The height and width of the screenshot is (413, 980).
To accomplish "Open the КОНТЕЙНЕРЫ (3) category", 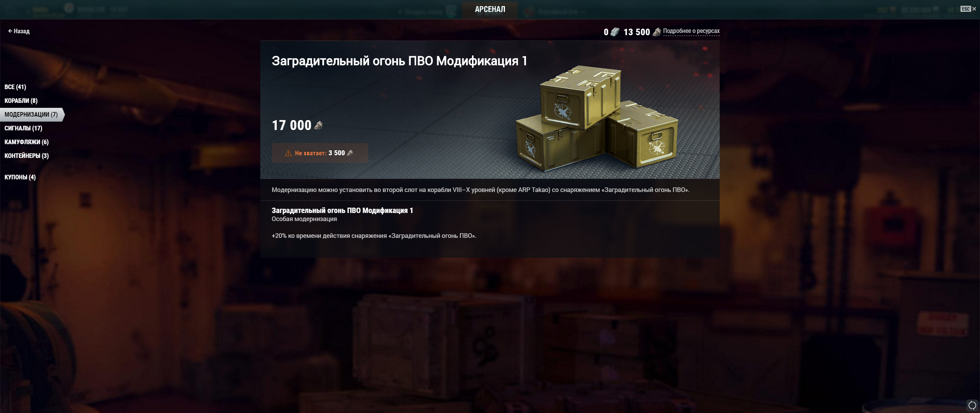I will click(x=26, y=156).
